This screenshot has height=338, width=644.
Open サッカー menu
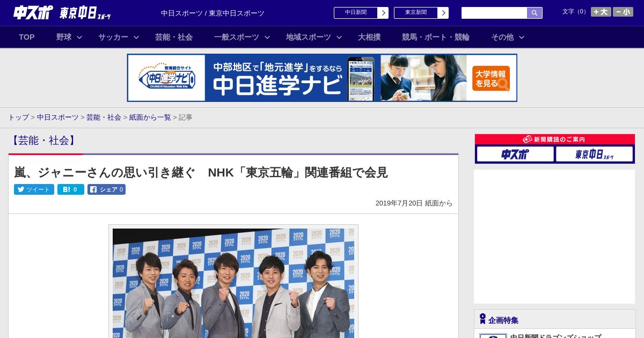tap(113, 37)
